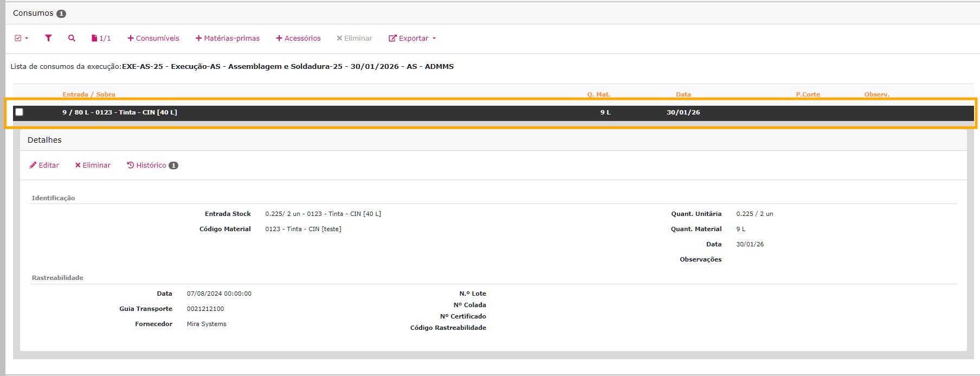Open the select-all checkbox dropdown
The image size is (980, 376).
[x=22, y=38]
